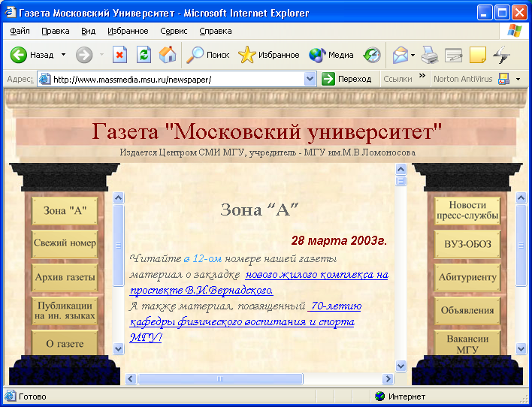Open the О газете button

click(65, 343)
